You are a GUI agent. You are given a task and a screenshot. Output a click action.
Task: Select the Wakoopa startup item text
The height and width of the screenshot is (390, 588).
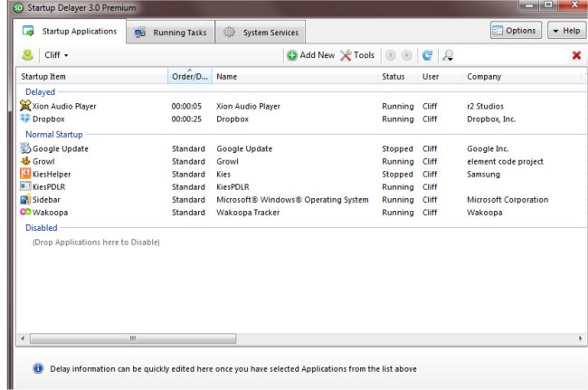tap(50, 213)
